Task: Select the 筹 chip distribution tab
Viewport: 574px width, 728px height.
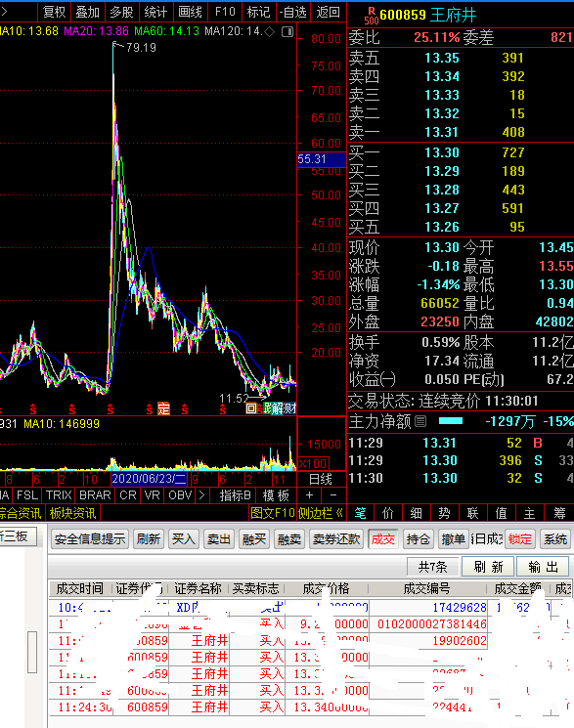Action: [559, 513]
